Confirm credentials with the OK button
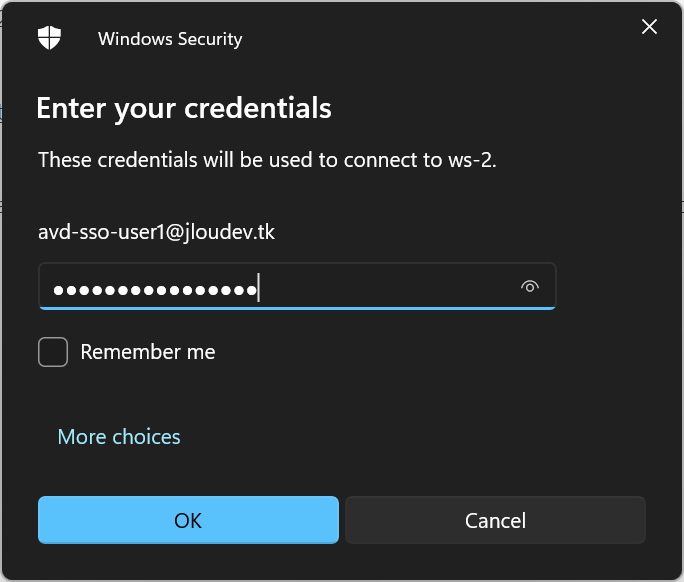The image size is (684, 582). click(x=188, y=520)
